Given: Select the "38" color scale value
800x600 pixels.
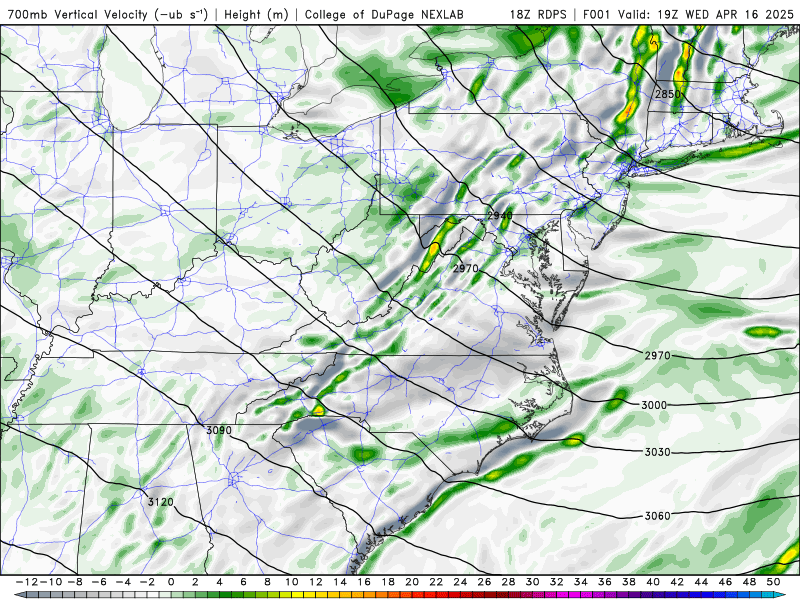Looking at the screenshot, I should 629,582.
